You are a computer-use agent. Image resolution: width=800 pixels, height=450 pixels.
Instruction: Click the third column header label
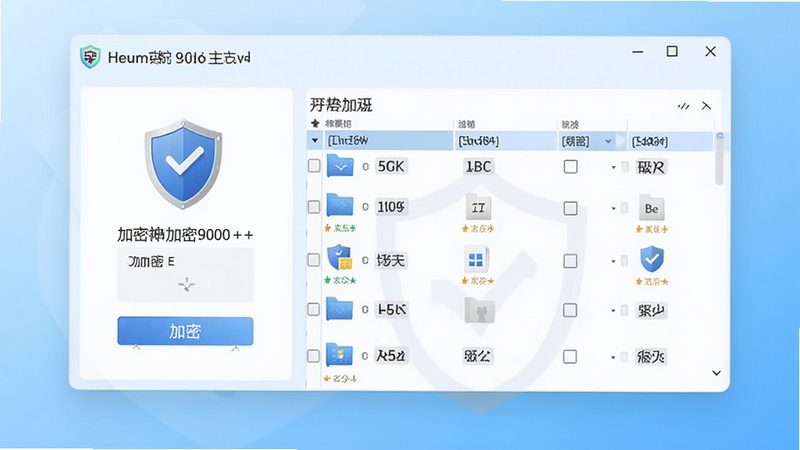point(570,124)
